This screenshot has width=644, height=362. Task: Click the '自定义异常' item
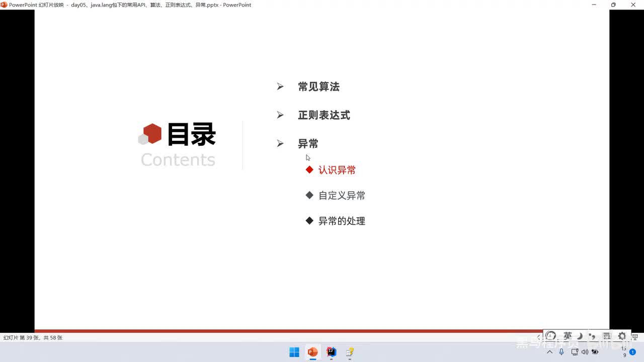coord(342,196)
